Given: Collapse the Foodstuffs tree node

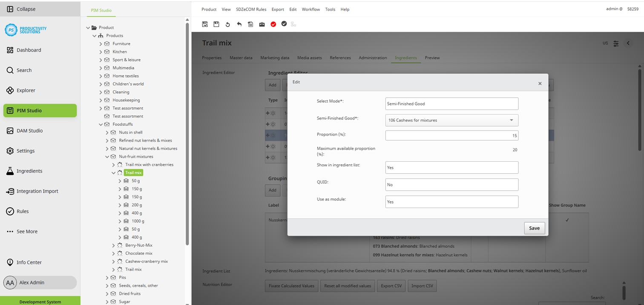Looking at the screenshot, I should tap(101, 124).
